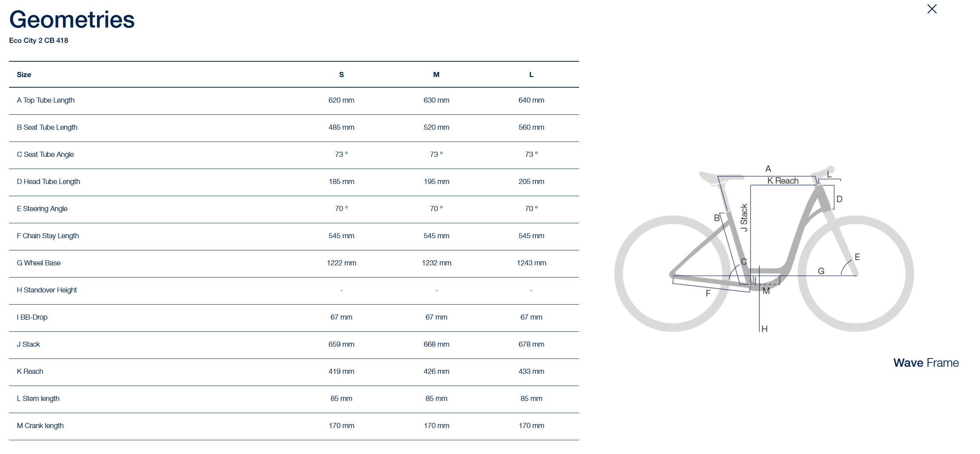Image resolution: width=980 pixels, height=454 pixels.
Task: Click the Geometries heading
Action: click(72, 20)
